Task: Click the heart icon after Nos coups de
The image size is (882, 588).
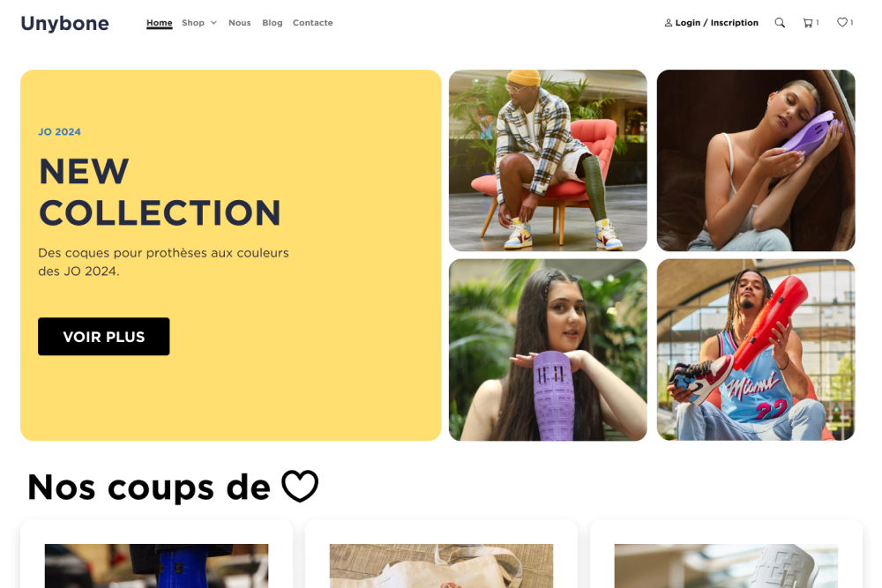Action: pos(300,486)
